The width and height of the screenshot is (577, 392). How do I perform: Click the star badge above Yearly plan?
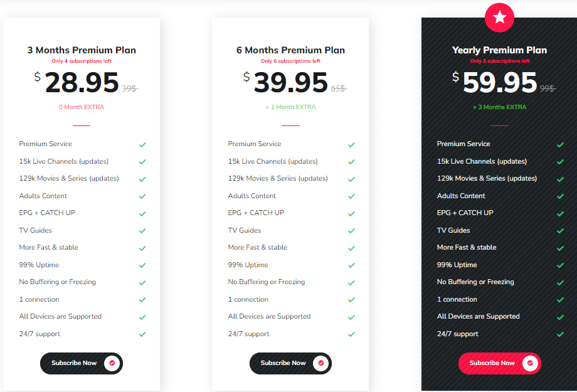pyautogui.click(x=499, y=18)
